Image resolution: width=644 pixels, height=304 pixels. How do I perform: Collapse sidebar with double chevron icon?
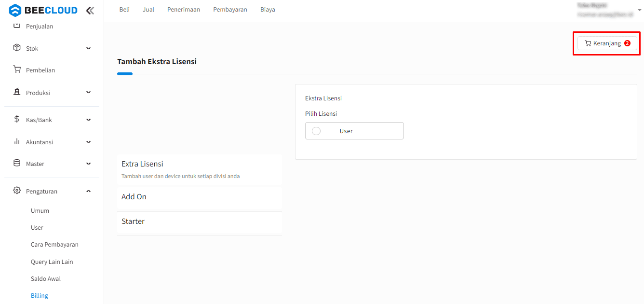pyautogui.click(x=90, y=11)
